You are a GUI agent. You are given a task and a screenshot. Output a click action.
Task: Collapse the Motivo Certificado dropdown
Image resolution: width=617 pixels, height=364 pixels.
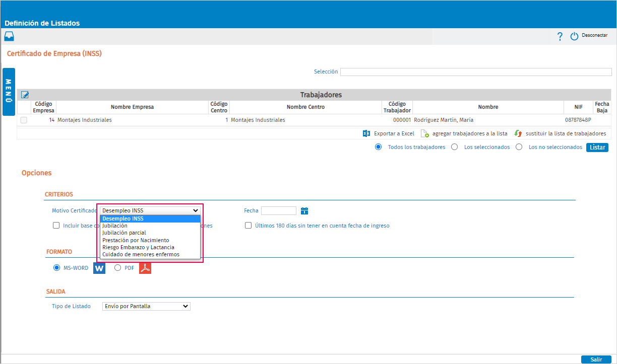150,210
